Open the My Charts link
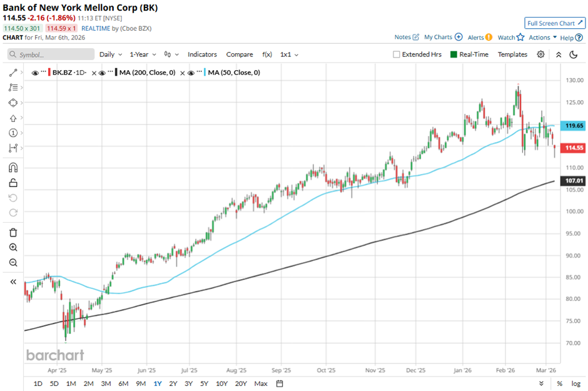 [x=443, y=38]
